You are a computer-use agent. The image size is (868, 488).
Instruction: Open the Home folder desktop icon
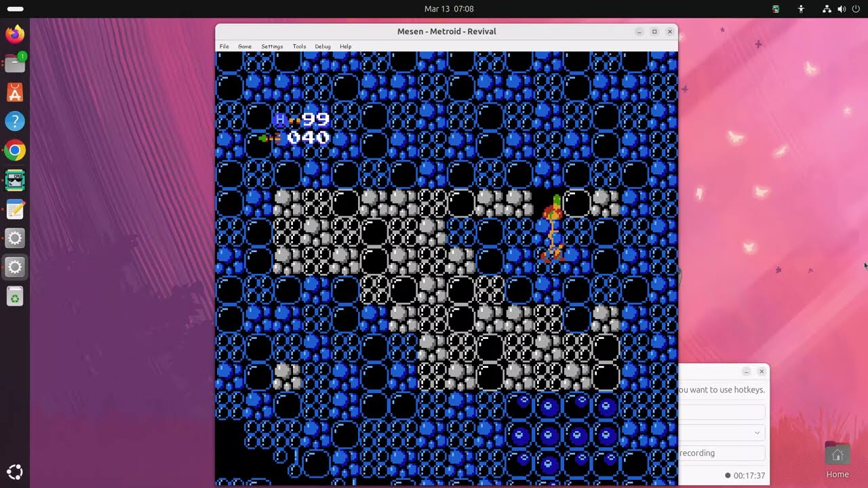pyautogui.click(x=837, y=460)
